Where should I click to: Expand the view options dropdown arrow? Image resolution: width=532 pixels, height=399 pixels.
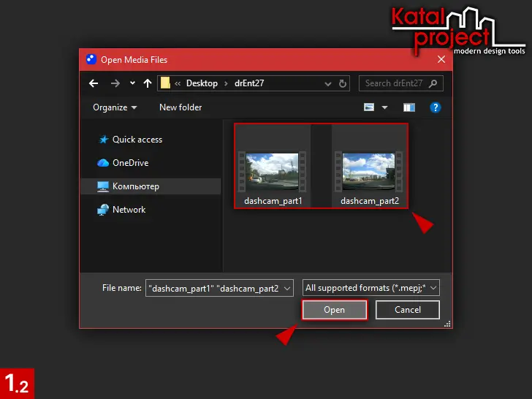click(x=384, y=107)
